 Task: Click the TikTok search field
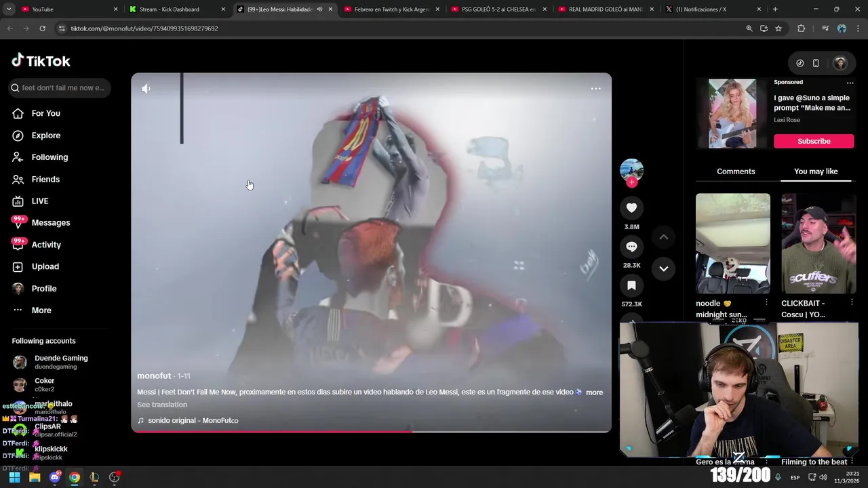pos(60,87)
